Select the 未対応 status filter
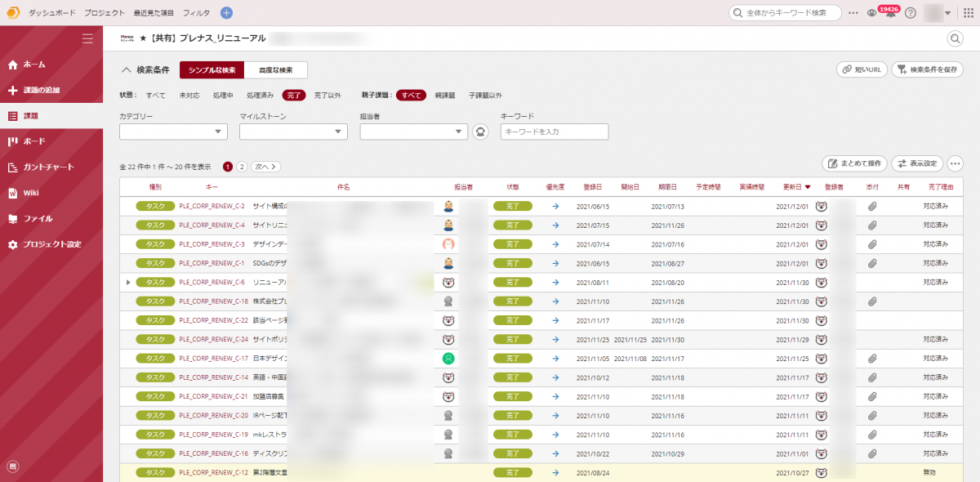The width and height of the screenshot is (980, 482). (189, 96)
